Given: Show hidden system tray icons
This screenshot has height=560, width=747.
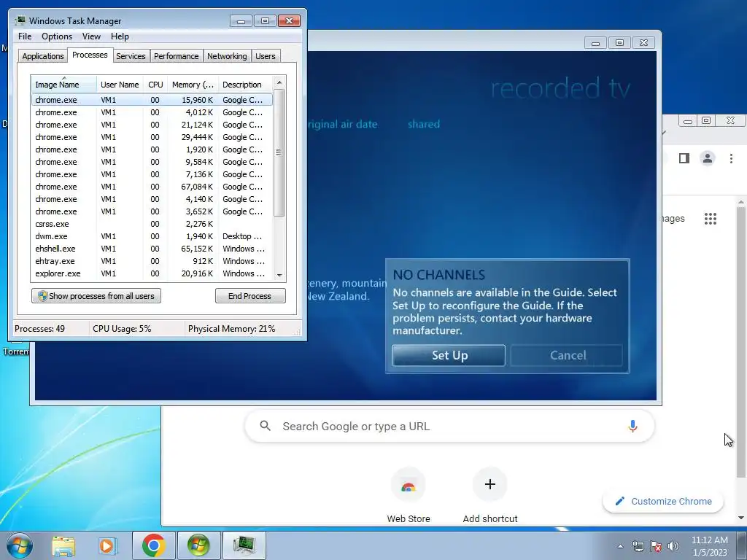Looking at the screenshot, I should [620, 546].
